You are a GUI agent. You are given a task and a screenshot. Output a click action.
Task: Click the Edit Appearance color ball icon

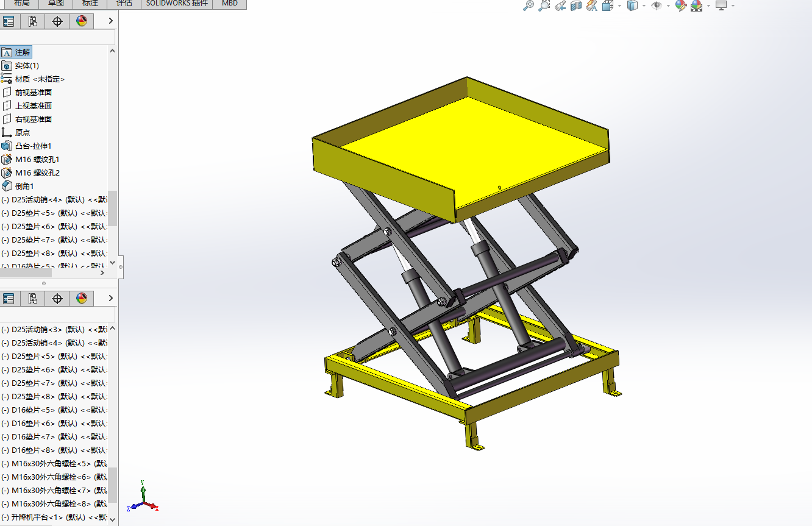(x=681, y=5)
